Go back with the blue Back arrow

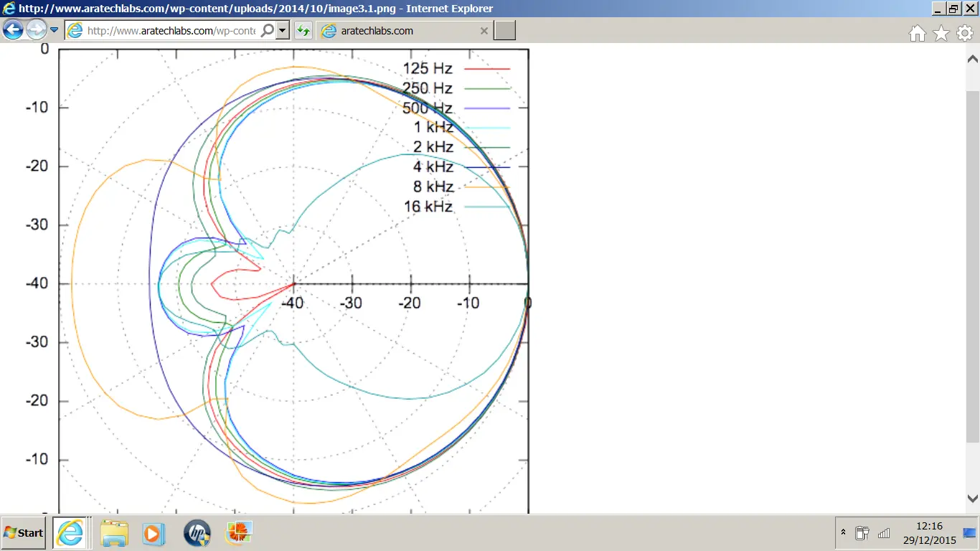[13, 30]
